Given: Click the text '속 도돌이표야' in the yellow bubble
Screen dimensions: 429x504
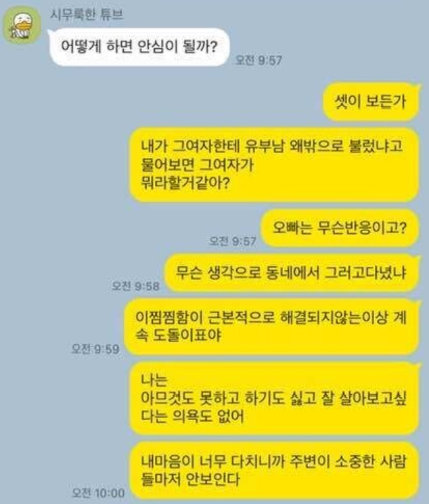Looking at the screenshot, I should pos(178,335).
